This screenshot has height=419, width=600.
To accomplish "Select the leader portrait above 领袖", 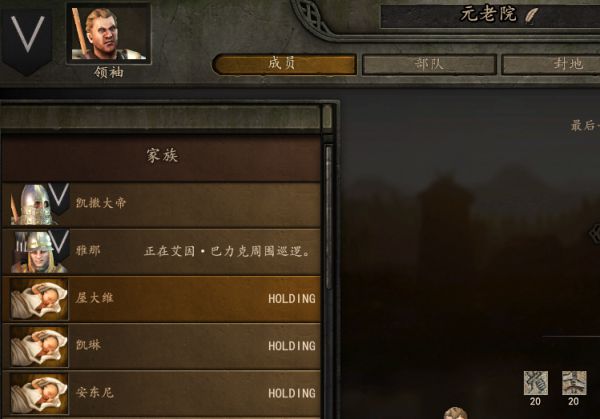I will [109, 33].
